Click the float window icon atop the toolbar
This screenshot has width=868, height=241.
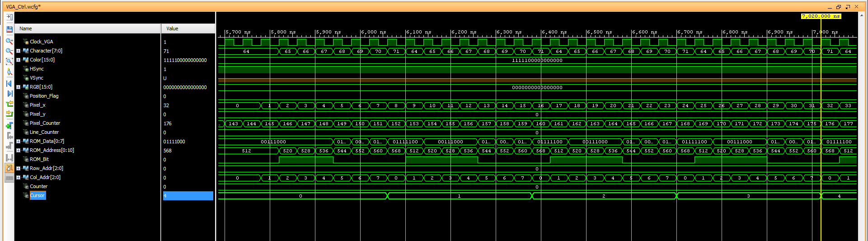click(x=9, y=17)
